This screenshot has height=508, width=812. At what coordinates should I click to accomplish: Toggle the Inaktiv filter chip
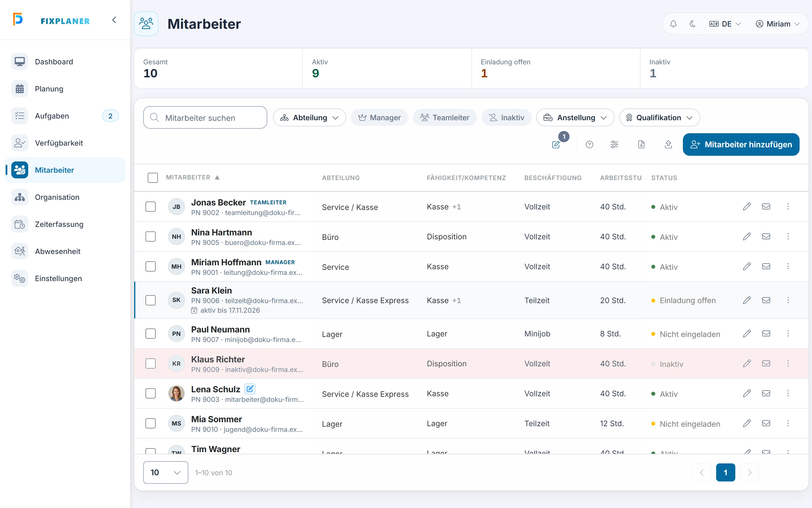click(x=506, y=118)
